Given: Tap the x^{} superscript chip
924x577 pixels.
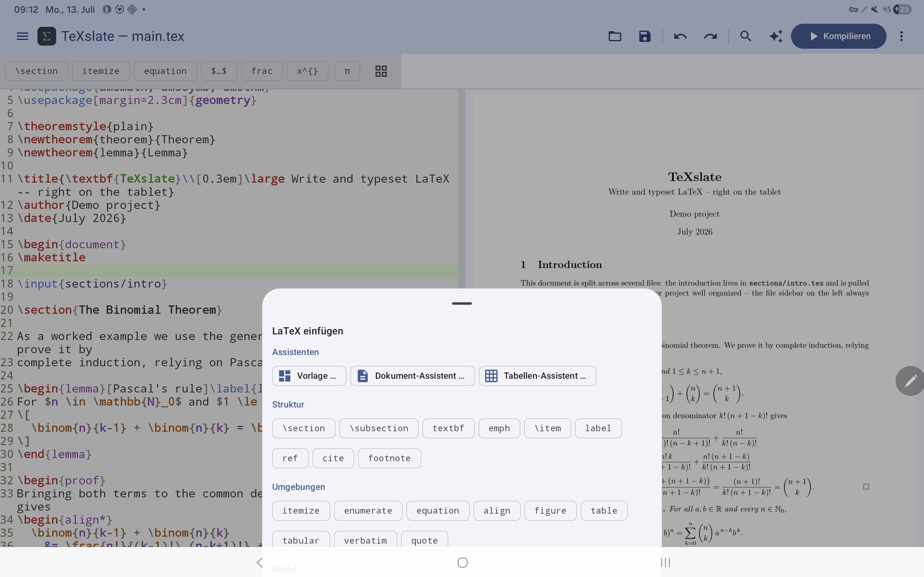Looking at the screenshot, I should point(307,71).
